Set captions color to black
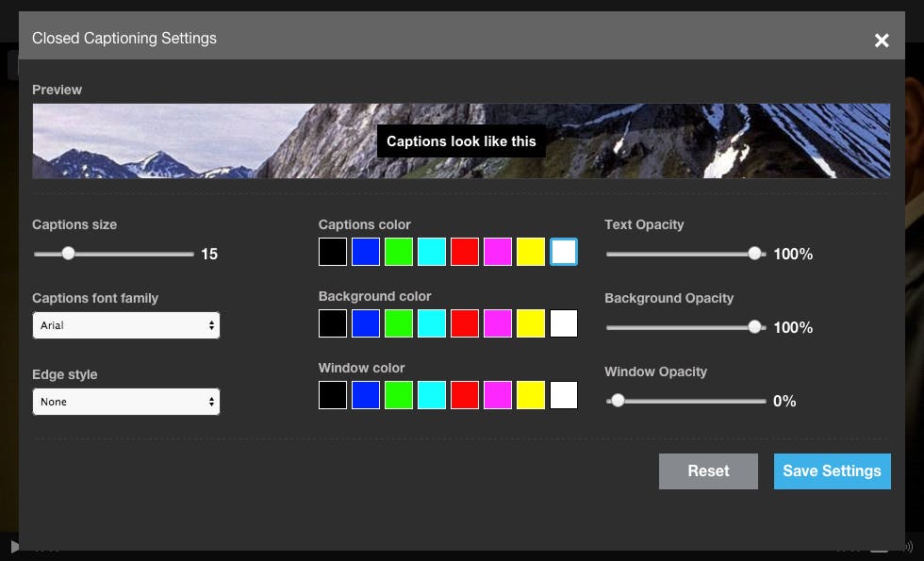Viewport: 924px width, 561px height. pyautogui.click(x=333, y=252)
